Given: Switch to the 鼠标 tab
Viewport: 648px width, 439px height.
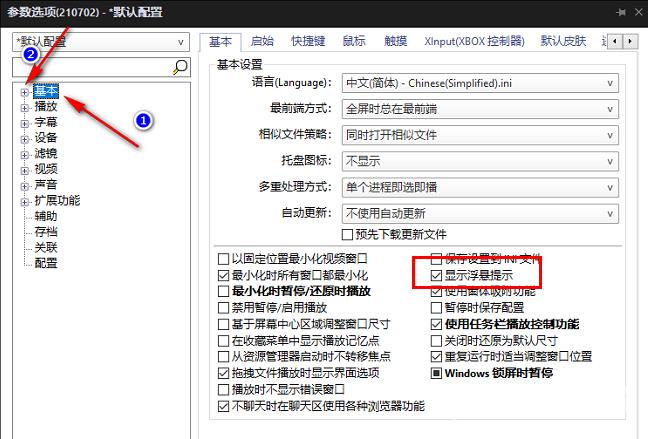Looking at the screenshot, I should pos(354,41).
